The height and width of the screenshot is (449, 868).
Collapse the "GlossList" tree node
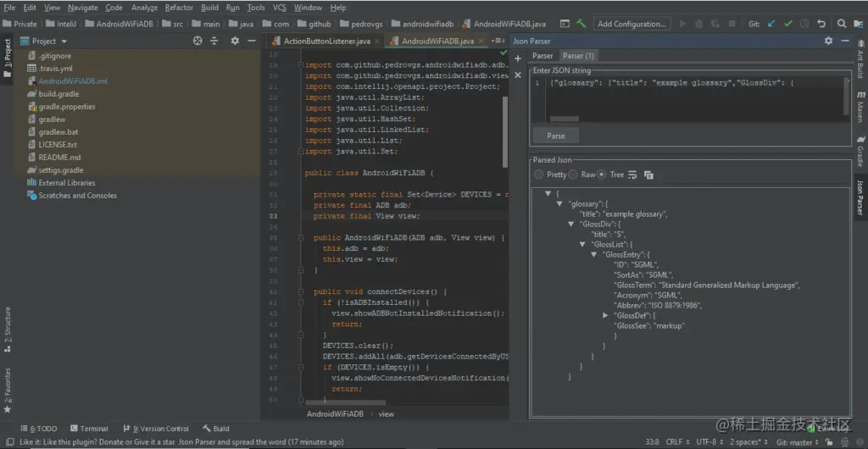click(582, 244)
